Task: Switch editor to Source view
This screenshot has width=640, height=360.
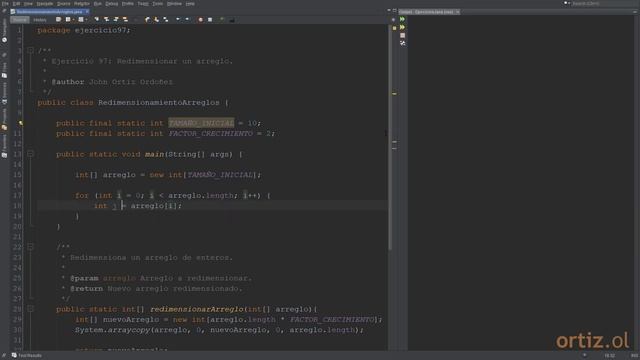Action: point(20,20)
